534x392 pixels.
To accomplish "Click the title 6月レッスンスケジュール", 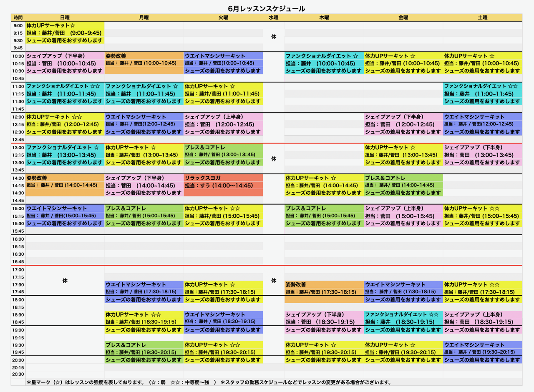I will 267,8.
